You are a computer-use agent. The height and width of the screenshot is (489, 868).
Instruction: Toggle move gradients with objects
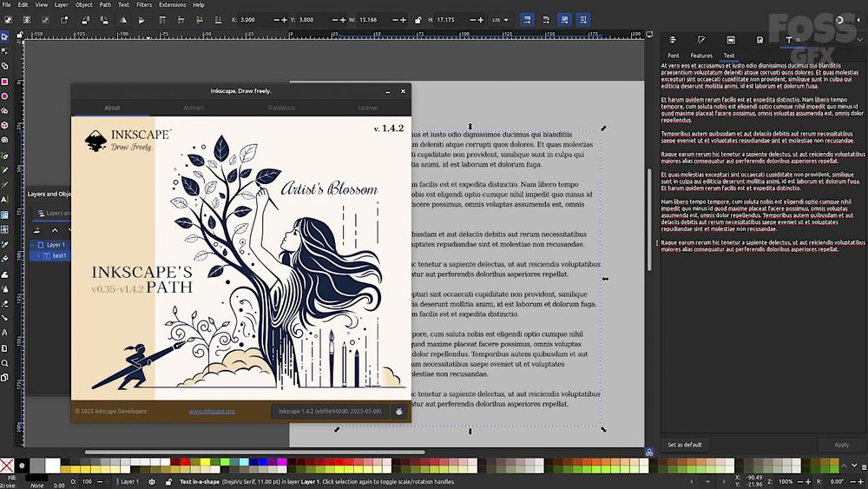point(564,20)
